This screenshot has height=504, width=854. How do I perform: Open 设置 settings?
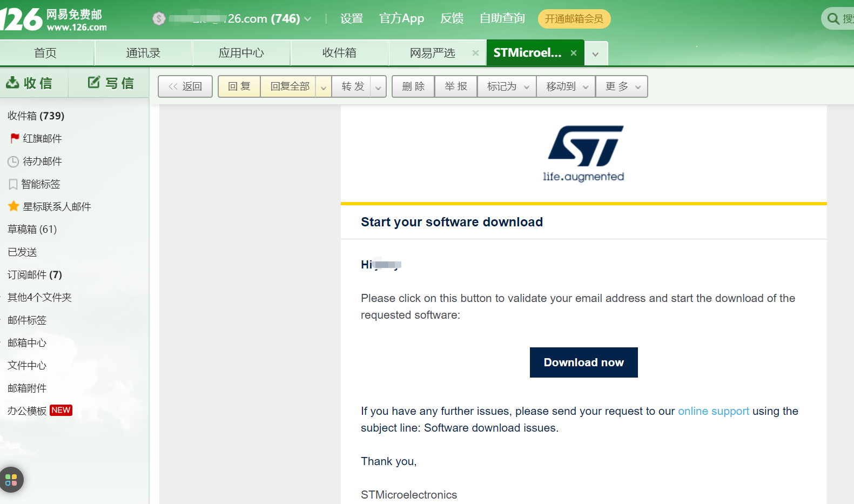point(352,18)
